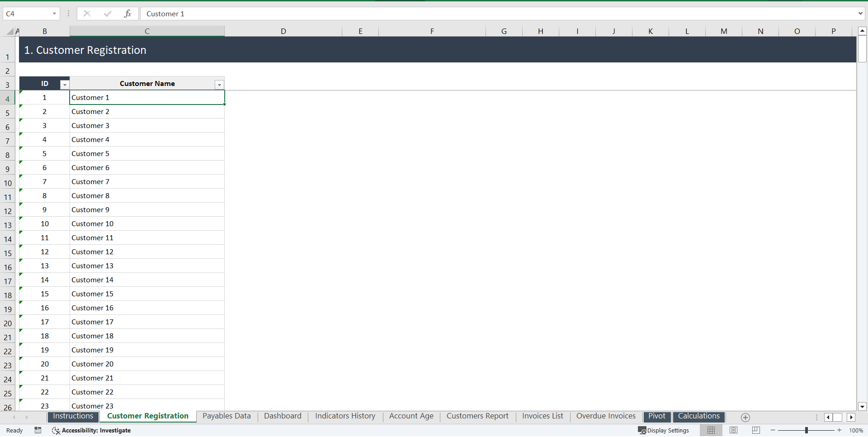This screenshot has width=868, height=437.
Task: Click the 100% zoom level label
Action: coord(856,430)
